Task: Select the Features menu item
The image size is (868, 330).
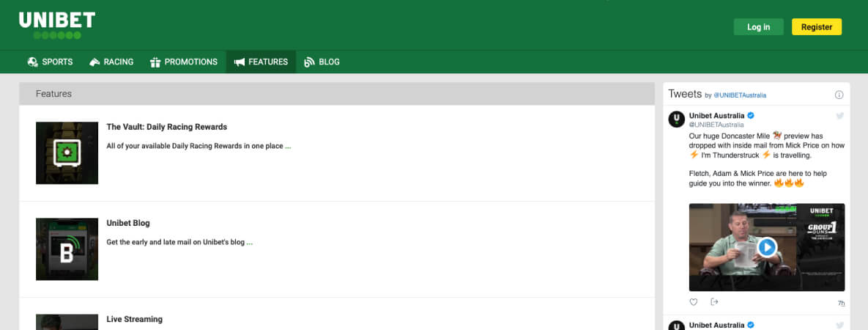Action: coord(261,62)
